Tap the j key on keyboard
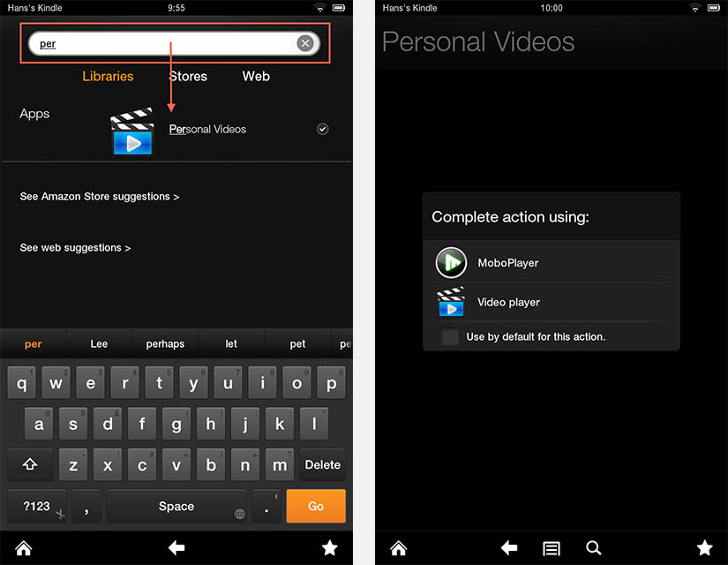The height and width of the screenshot is (565, 728). point(245,424)
